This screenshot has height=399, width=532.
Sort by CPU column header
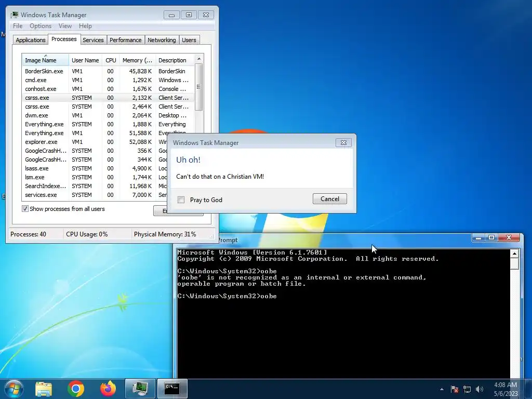(x=111, y=60)
